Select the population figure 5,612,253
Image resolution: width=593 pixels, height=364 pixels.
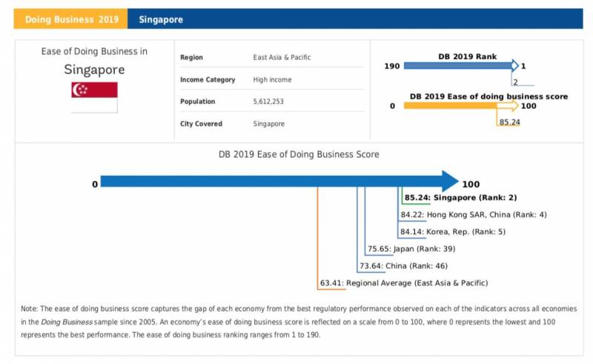[270, 102]
